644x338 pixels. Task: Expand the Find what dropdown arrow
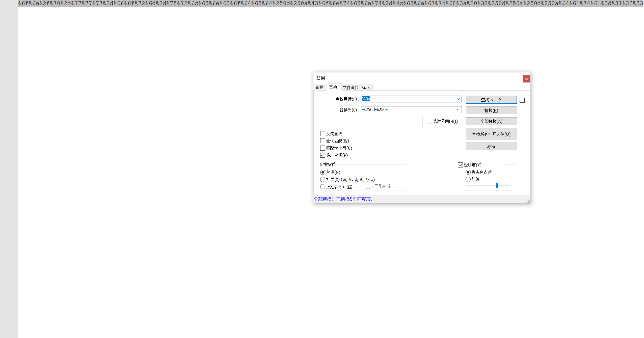[458, 99]
